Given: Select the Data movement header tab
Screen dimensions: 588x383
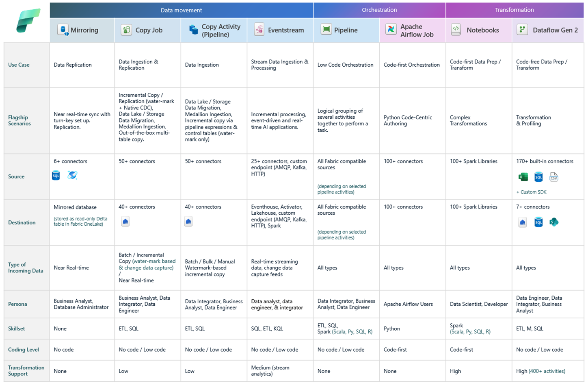Looking at the screenshot, I should point(181,10).
